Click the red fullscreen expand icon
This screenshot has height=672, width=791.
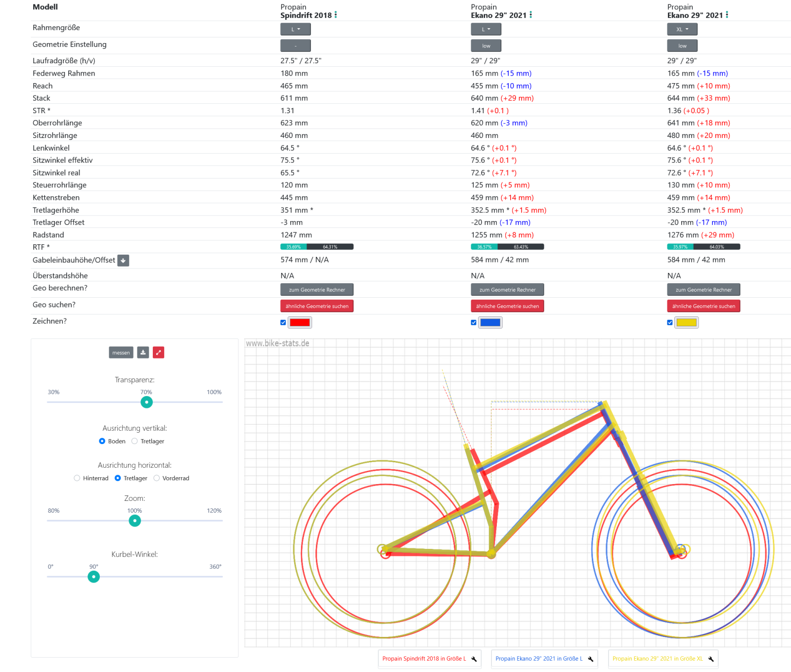click(158, 353)
